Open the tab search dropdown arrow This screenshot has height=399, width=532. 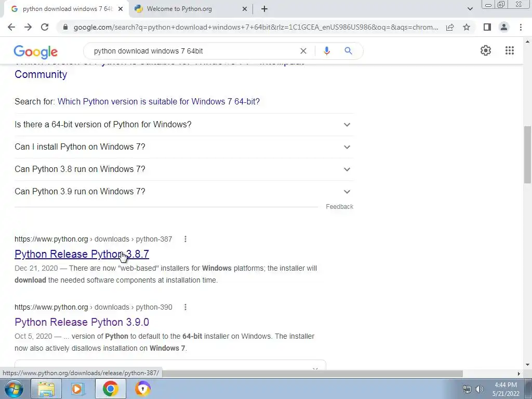(x=470, y=9)
